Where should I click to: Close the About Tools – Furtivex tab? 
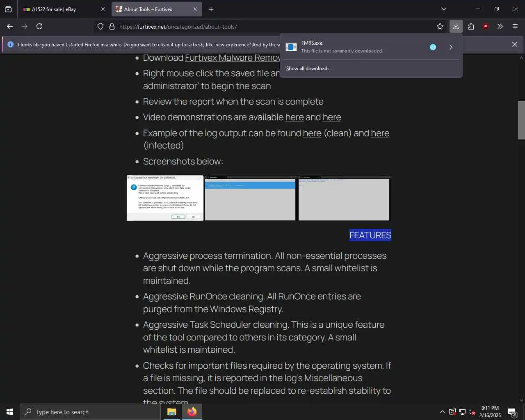[x=195, y=9]
